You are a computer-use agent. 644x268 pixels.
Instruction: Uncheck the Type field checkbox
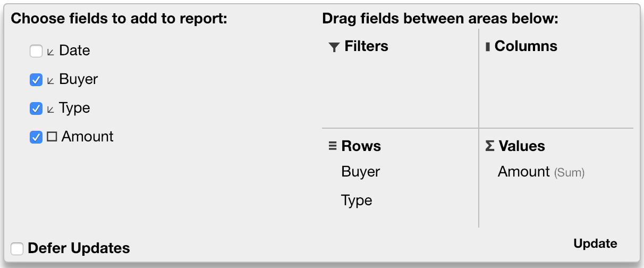[x=36, y=109]
